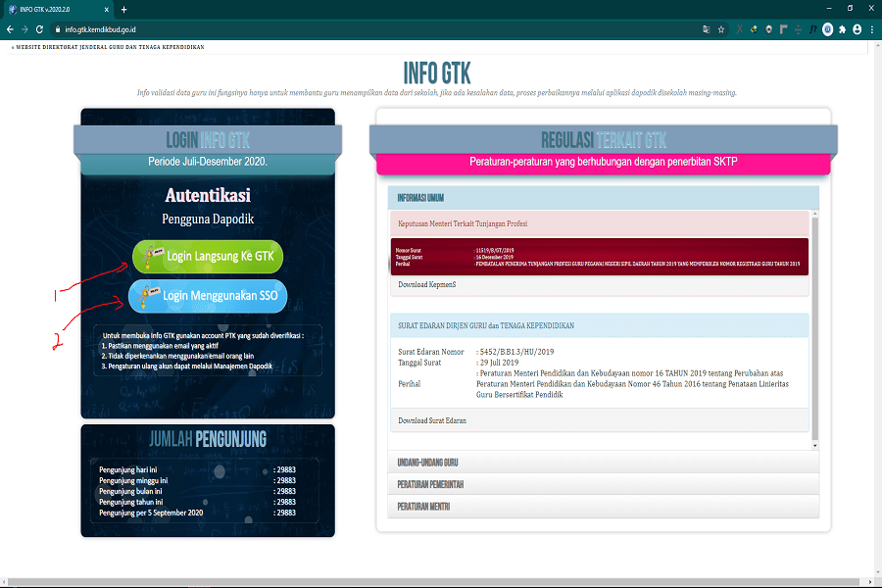Open the Extensions puzzle-piece menu
The image size is (882, 588).
tap(842, 29)
